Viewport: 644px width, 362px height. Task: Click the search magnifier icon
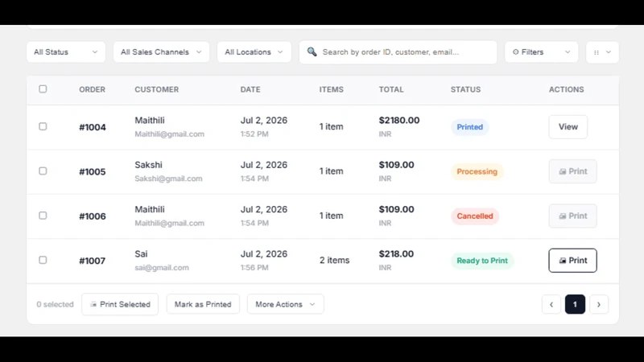pos(312,51)
